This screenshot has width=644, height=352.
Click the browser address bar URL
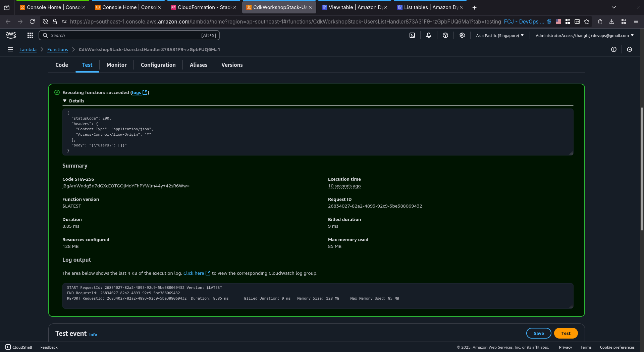[285, 21]
